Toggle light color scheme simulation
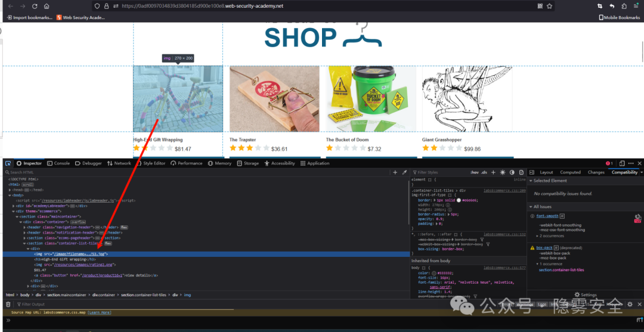The image size is (644, 332). 503,172
